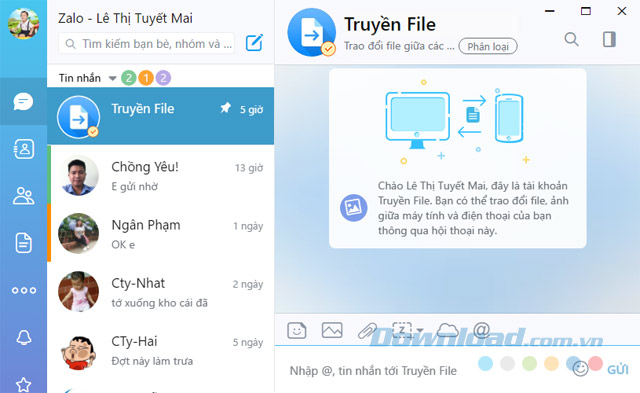Image resolution: width=640 pixels, height=393 pixels.
Task: Focus the friends and groups search box
Action: click(147, 44)
